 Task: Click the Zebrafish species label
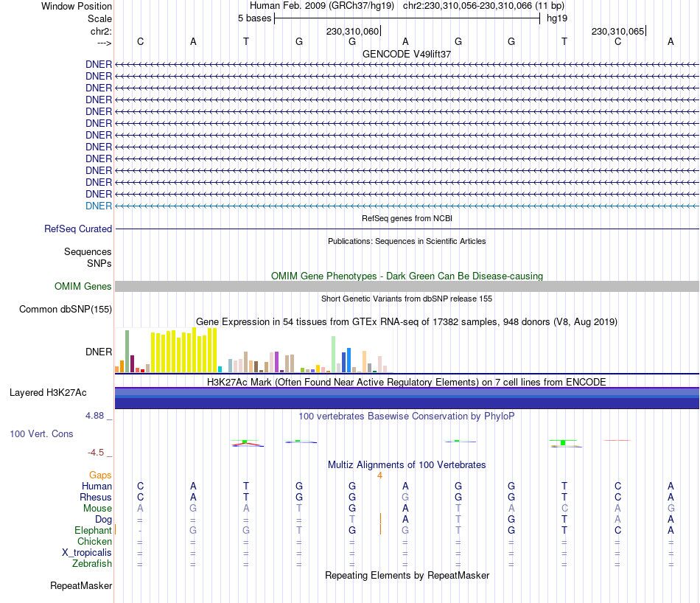92,564
